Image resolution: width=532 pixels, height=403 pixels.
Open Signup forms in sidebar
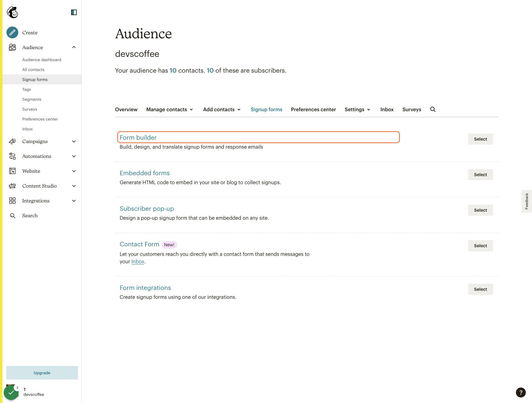[x=42, y=79]
